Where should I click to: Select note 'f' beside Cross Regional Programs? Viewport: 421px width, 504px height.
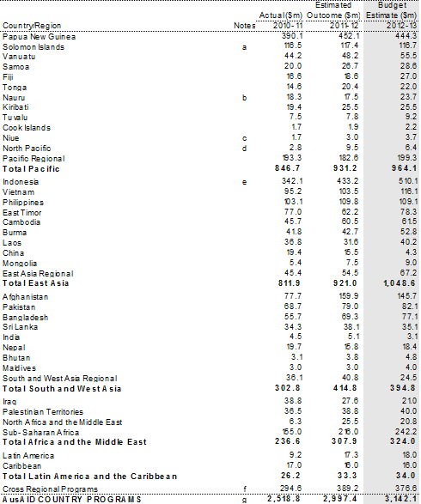point(244,489)
